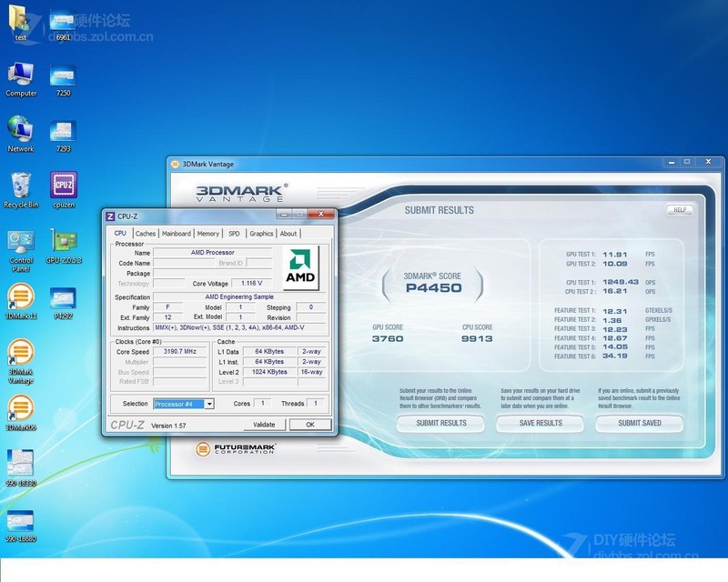Launch the 3DMark Vantage desktop shortcut
Viewport: 728px width, 582px height.
[x=21, y=362]
